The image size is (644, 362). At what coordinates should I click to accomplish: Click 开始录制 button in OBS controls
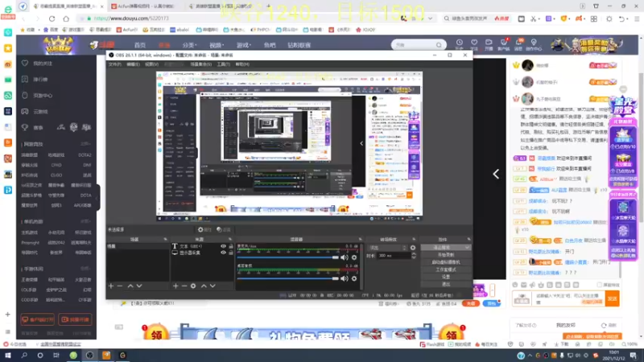point(446,255)
